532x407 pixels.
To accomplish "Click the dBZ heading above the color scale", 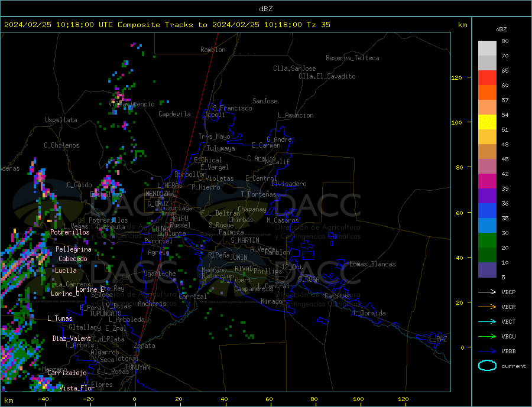I will [x=501, y=30].
